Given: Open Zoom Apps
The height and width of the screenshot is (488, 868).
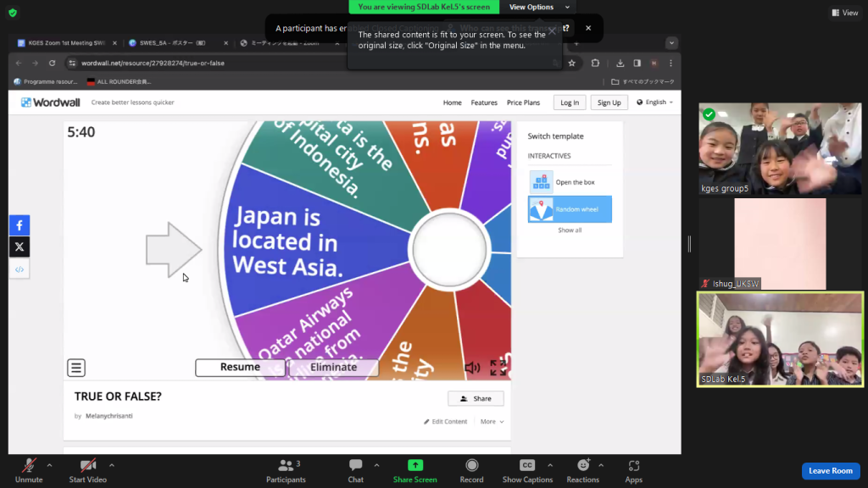Looking at the screenshot, I should tap(633, 471).
